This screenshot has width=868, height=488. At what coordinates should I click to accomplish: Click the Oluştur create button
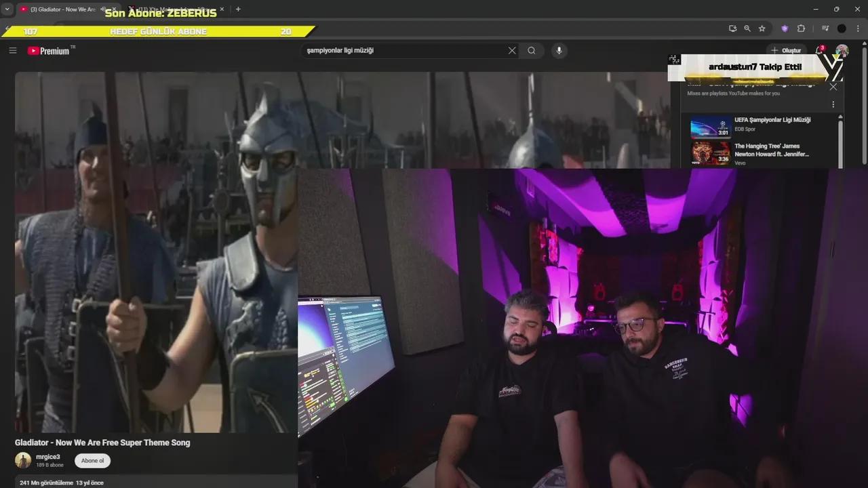[786, 50]
